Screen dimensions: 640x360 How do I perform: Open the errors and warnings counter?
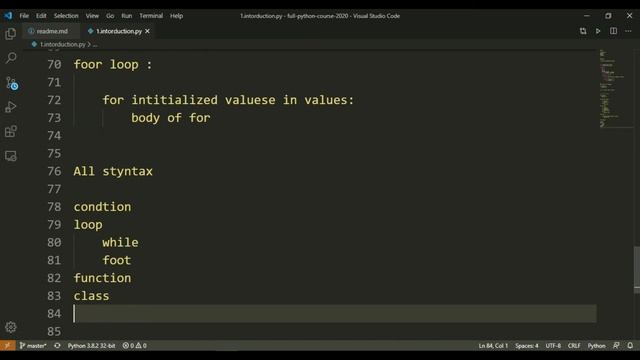point(135,345)
